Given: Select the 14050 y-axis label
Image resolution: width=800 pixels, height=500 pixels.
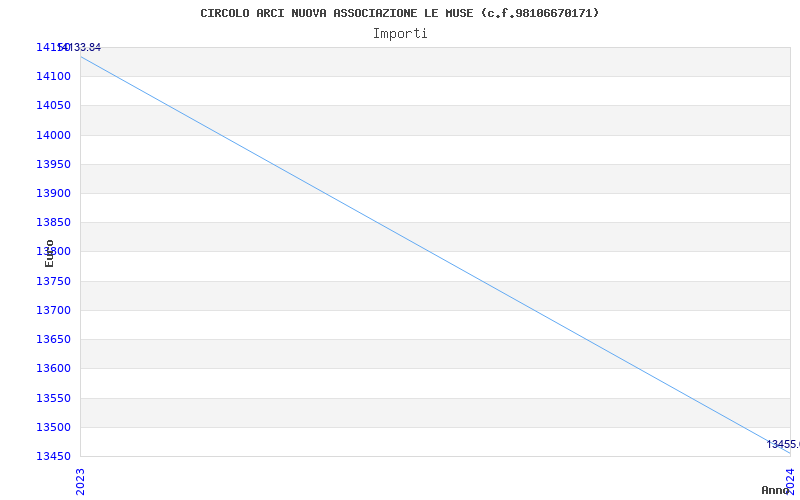Looking at the screenshot, I should click(53, 106).
